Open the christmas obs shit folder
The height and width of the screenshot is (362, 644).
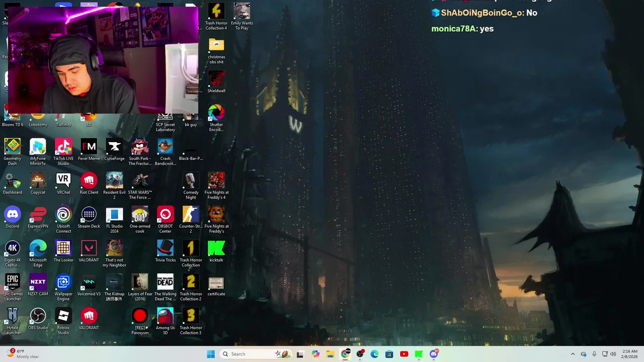point(216,50)
